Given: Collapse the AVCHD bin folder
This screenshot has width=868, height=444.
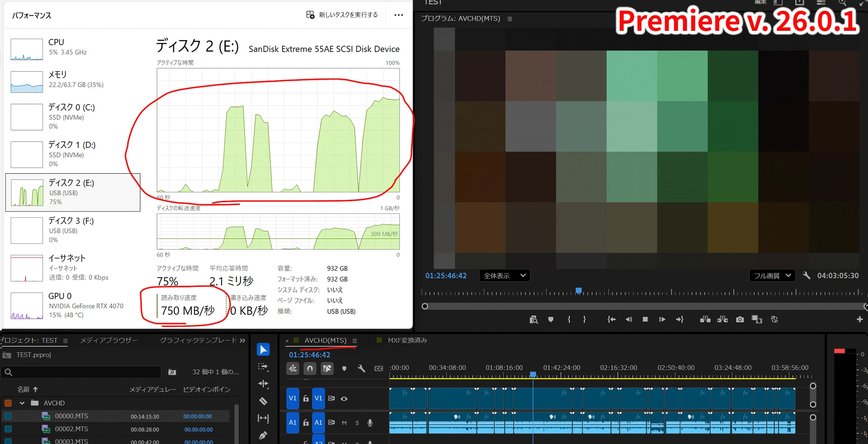Looking at the screenshot, I should point(22,403).
